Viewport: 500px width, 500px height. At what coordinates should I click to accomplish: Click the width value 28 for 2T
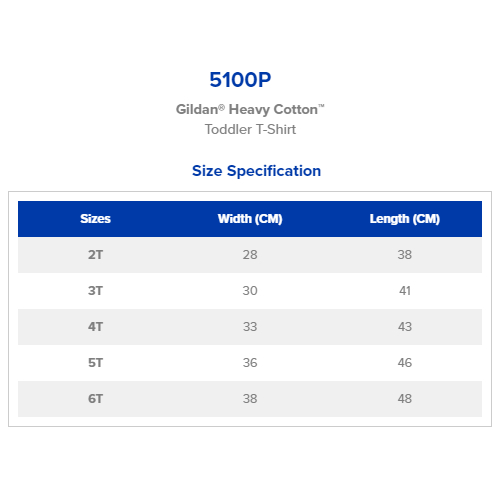[x=250, y=255]
